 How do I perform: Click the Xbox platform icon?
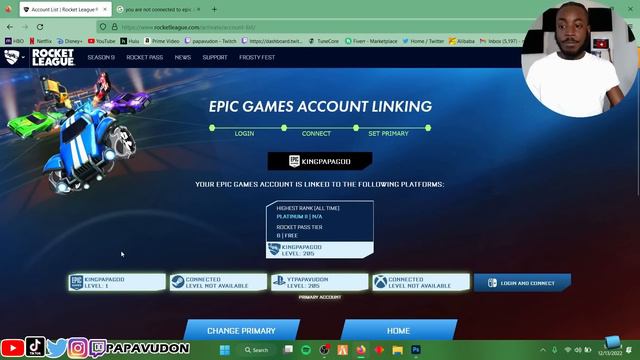click(x=380, y=282)
